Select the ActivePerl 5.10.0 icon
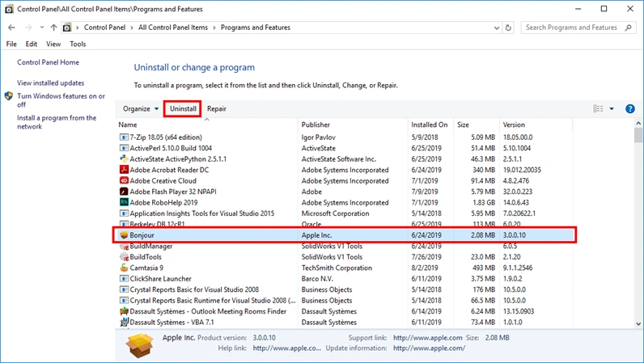 pos(124,148)
